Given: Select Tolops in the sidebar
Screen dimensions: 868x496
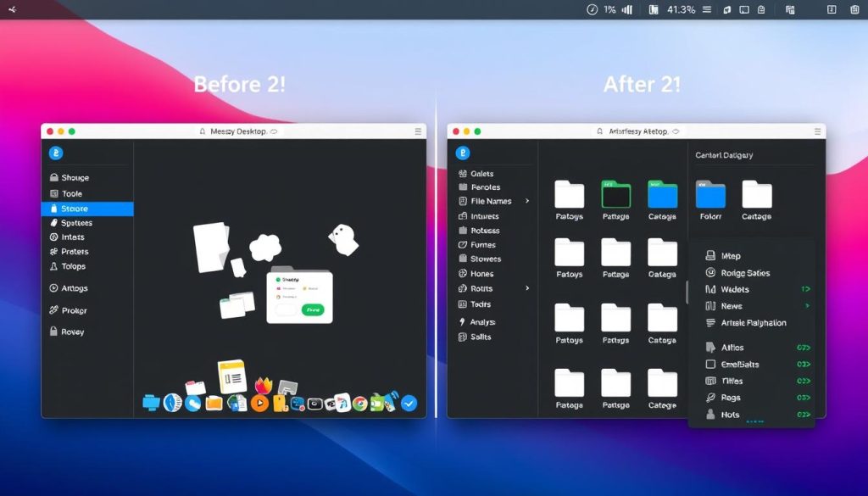Looking at the screenshot, I should pyautogui.click(x=68, y=266).
